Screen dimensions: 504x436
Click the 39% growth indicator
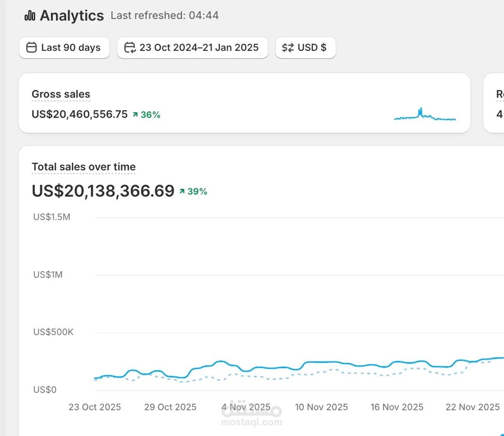[193, 191]
